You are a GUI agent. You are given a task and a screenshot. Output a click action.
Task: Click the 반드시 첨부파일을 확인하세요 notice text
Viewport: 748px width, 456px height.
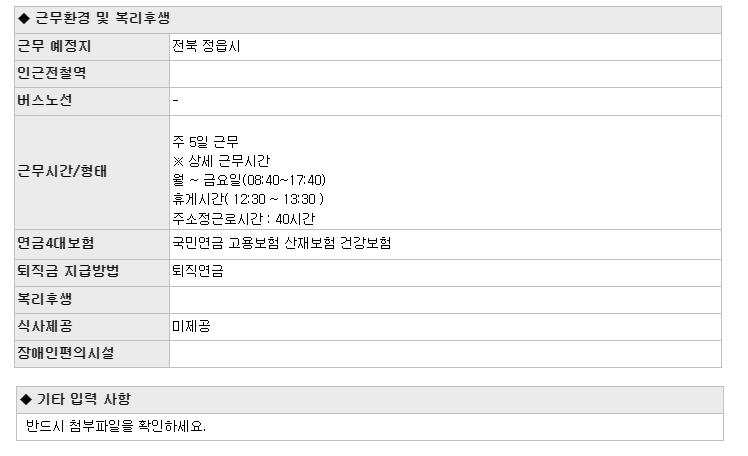[115, 426]
